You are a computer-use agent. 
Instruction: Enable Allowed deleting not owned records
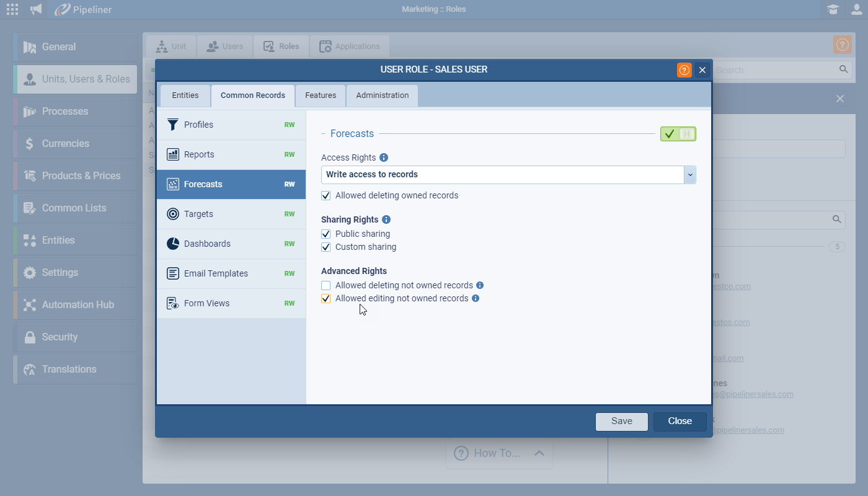pos(326,286)
